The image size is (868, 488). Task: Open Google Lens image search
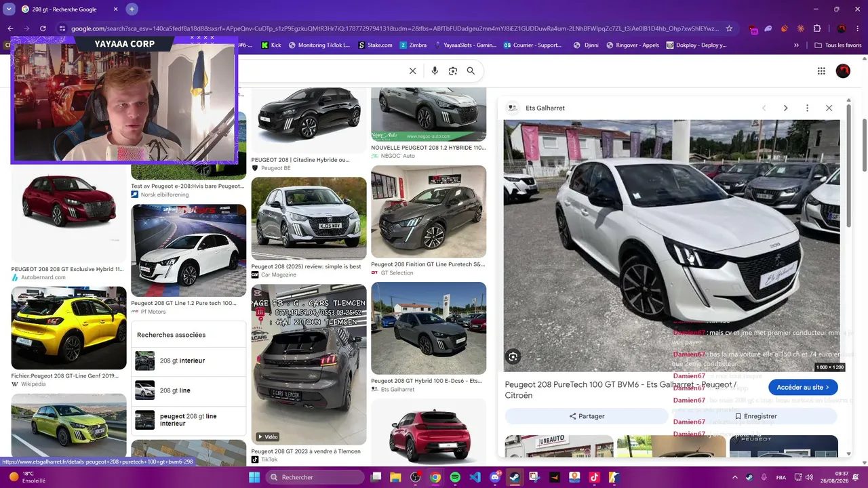click(453, 70)
